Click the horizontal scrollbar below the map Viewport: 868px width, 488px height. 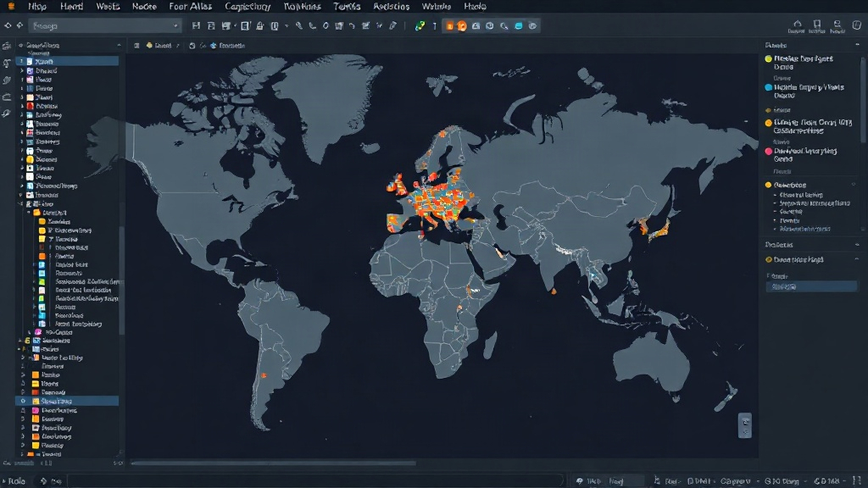[273, 463]
